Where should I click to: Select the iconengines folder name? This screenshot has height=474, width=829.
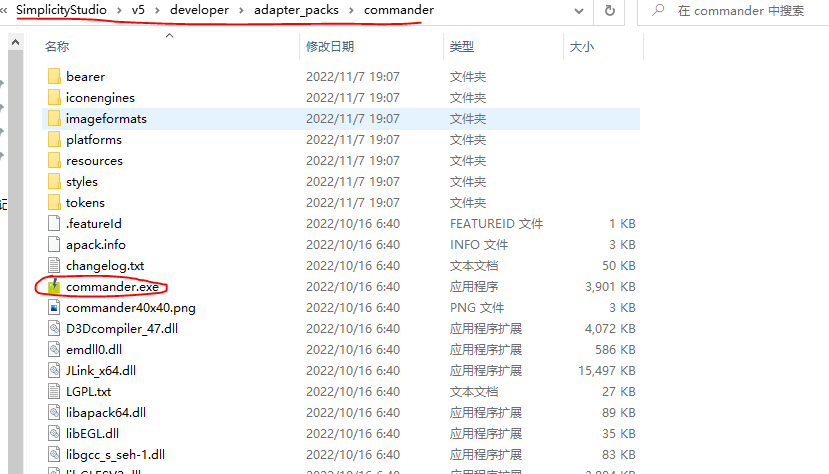click(x=100, y=98)
